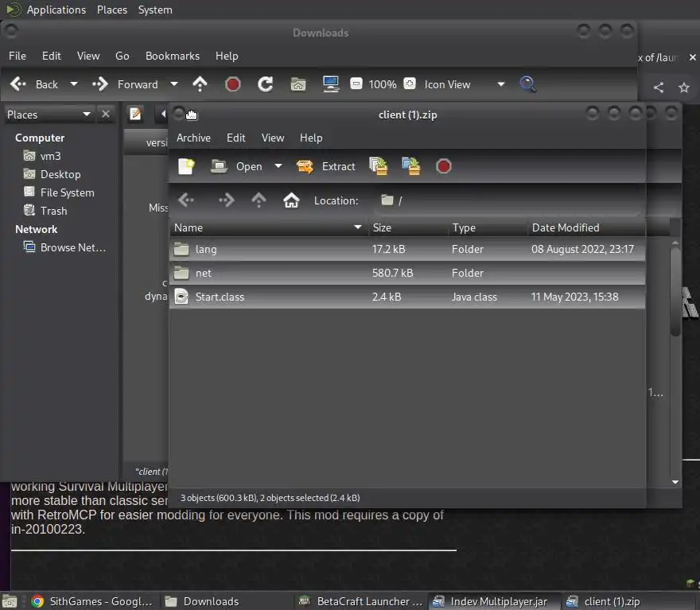
Task: Open Places menu in top panel
Action: [x=112, y=10]
